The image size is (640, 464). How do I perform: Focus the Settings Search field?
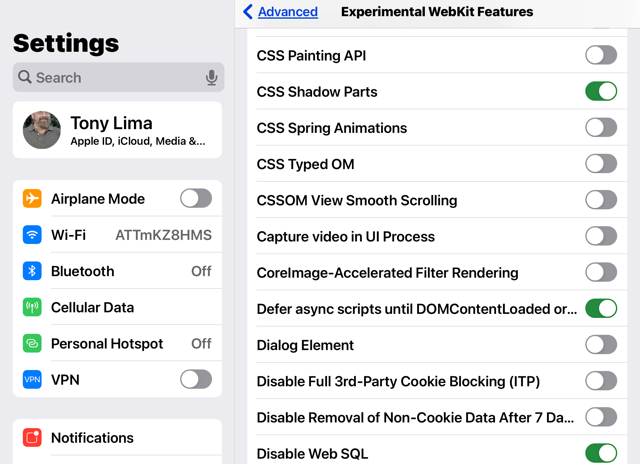(118, 77)
